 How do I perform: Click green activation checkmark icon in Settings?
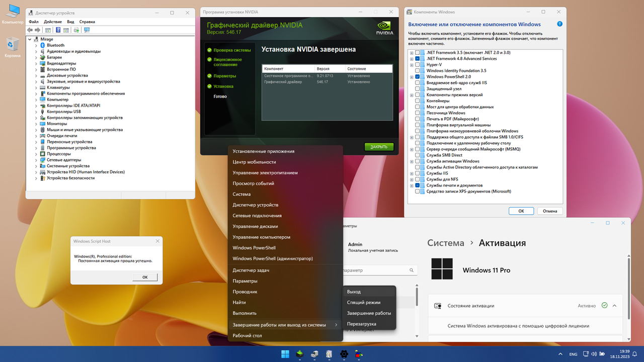(x=604, y=305)
